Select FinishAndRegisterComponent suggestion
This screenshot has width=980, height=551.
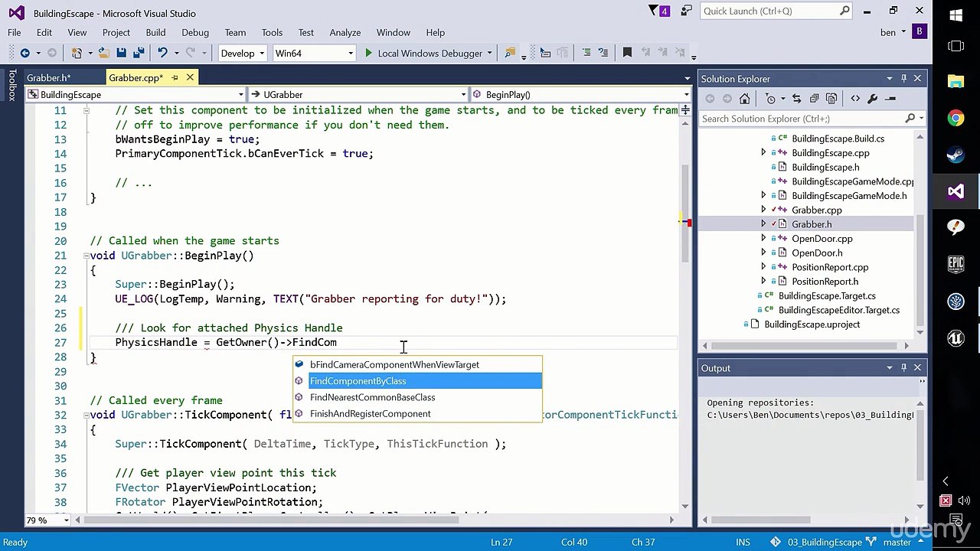click(x=418, y=413)
